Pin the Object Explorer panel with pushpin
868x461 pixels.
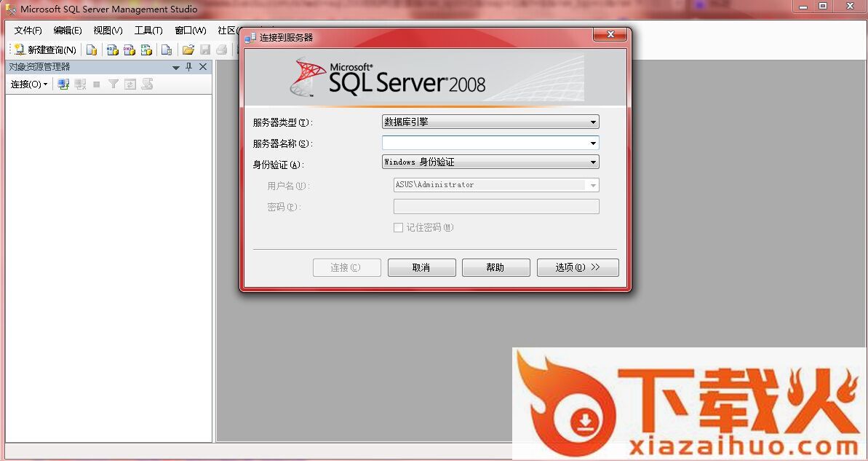pos(189,67)
